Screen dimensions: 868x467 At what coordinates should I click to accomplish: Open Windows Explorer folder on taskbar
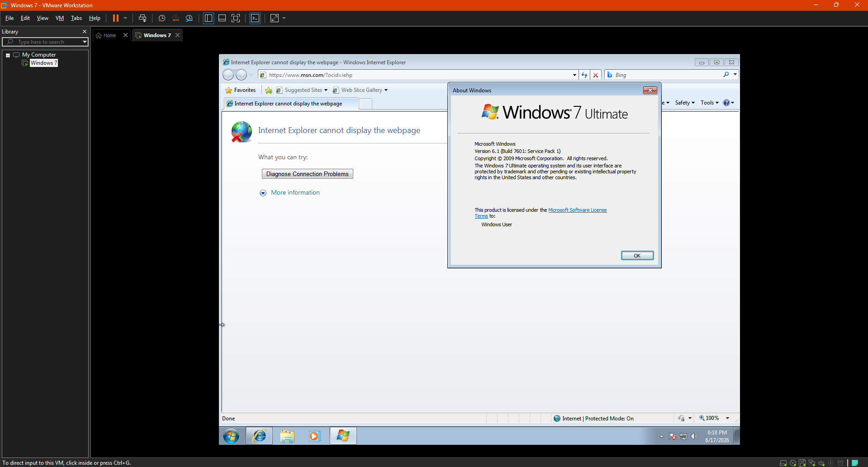(287, 436)
